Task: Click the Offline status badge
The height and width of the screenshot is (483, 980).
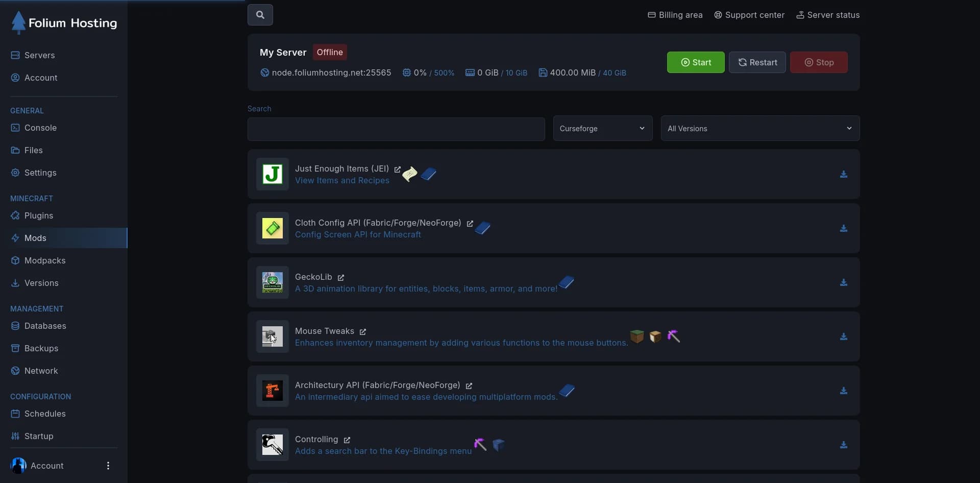Action: 330,52
